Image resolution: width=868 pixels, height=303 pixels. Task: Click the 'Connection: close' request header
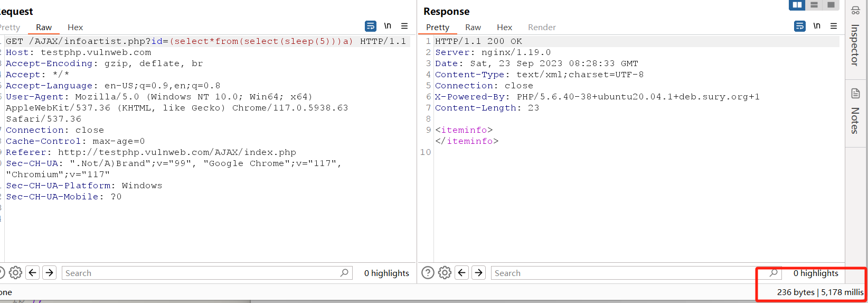pos(55,130)
